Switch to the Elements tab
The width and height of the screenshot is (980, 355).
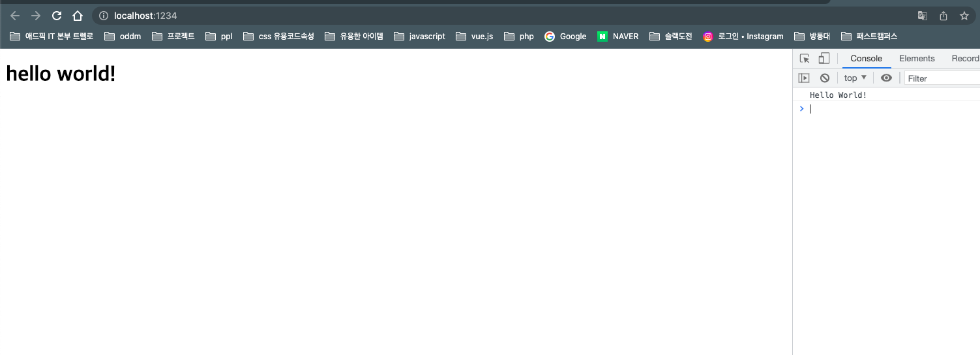(917, 59)
